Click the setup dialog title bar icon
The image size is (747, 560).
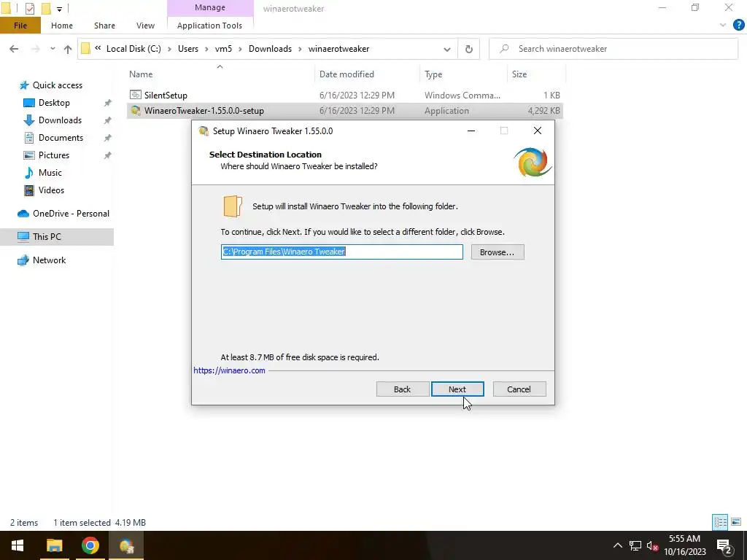(204, 131)
